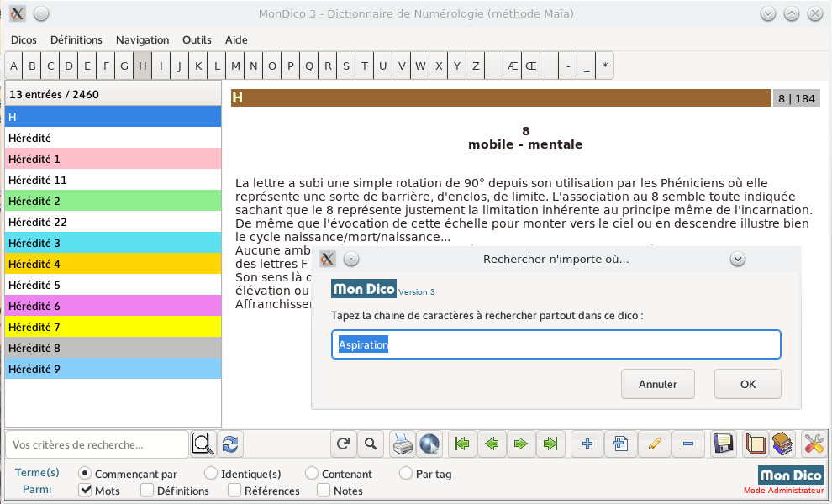The height and width of the screenshot is (504, 832).
Task: Open the 'Outils' menu
Action: point(197,39)
